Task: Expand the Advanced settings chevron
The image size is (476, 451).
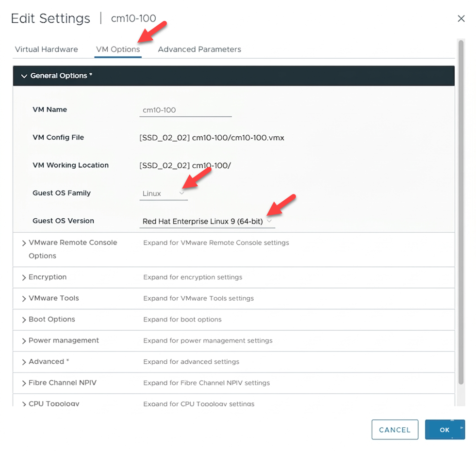Action: point(24,362)
